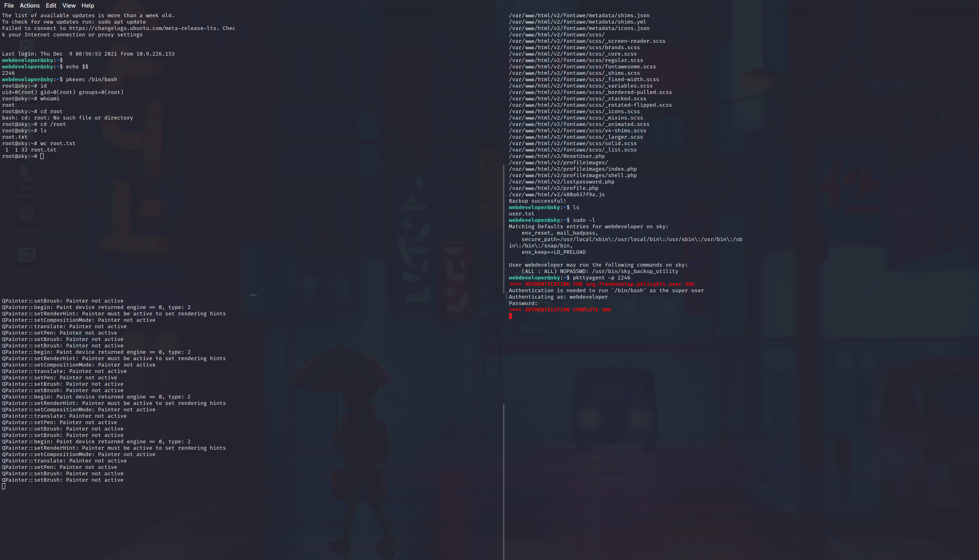Click the 'scss/solid.scss' path line
Image resolution: width=979 pixels, height=560 pixels.
(x=573, y=143)
